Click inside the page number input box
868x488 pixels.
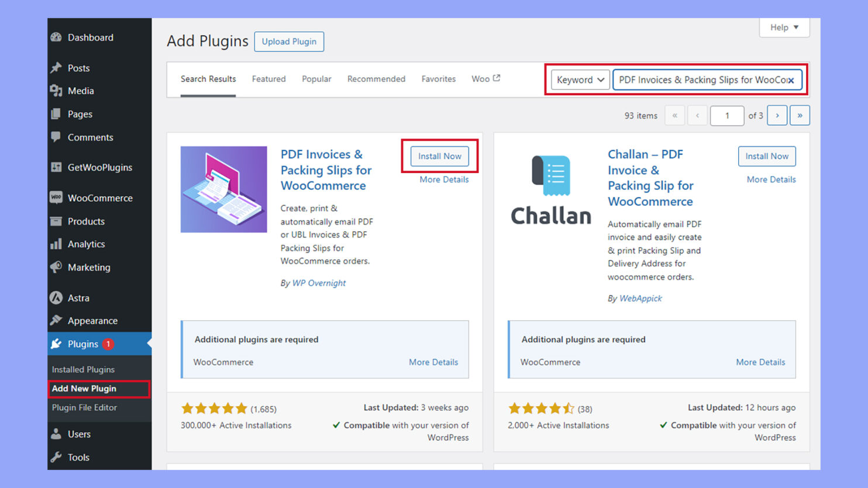pyautogui.click(x=726, y=115)
